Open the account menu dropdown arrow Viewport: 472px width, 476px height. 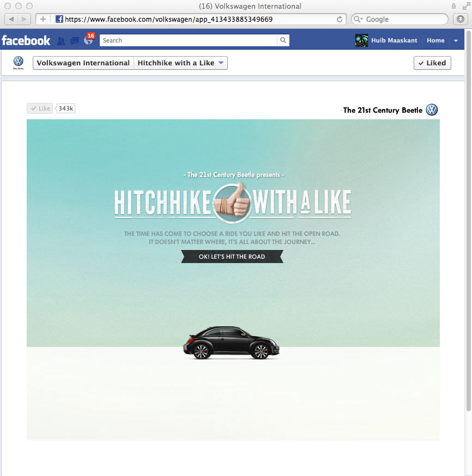click(x=456, y=40)
